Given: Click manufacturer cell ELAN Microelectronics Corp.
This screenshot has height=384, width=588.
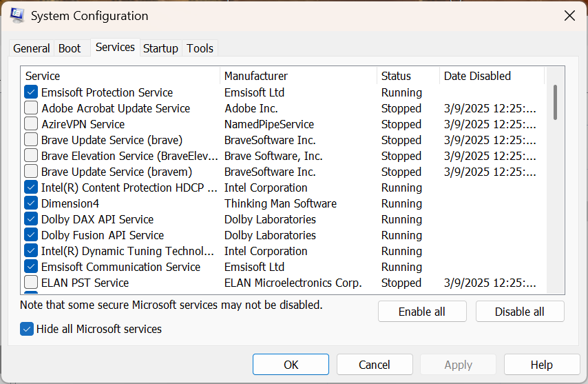Looking at the screenshot, I should pyautogui.click(x=293, y=283).
